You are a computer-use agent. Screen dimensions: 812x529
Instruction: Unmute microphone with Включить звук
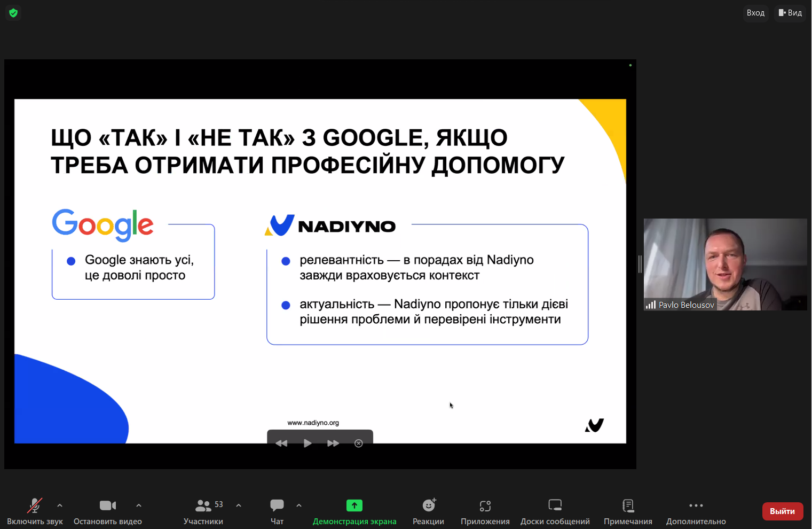point(35,511)
